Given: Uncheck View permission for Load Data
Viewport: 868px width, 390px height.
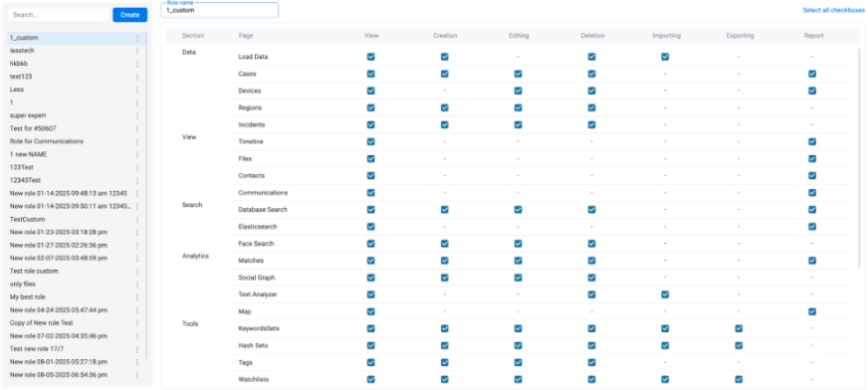Looking at the screenshot, I should coord(371,57).
